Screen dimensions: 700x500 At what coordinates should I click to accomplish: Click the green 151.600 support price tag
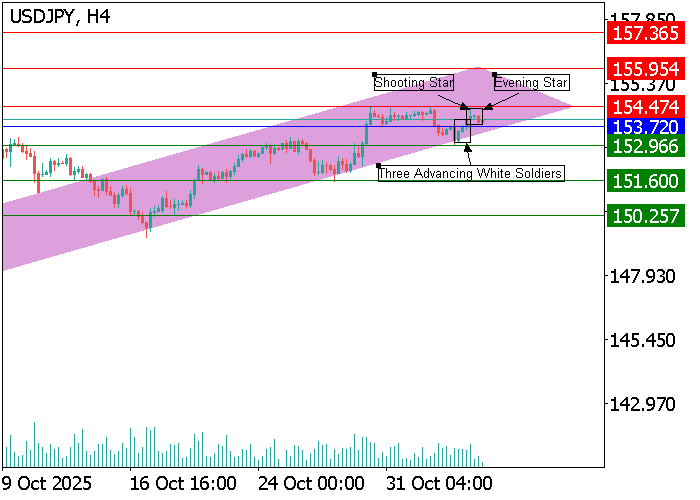pos(645,181)
